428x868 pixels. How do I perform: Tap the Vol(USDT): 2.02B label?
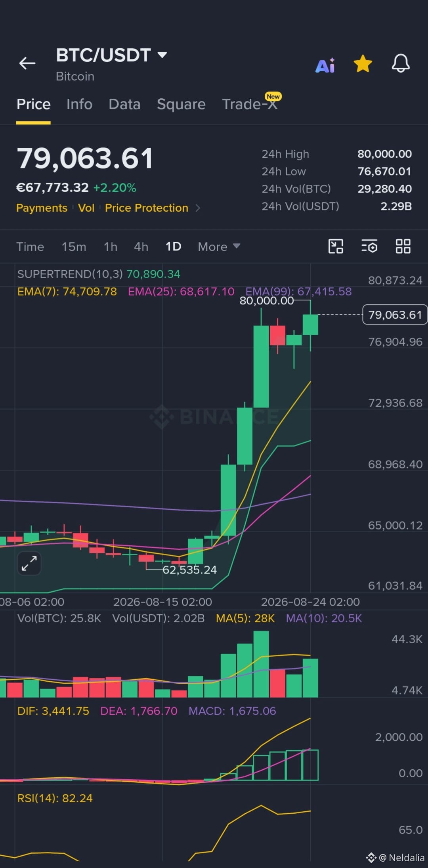pos(159,618)
